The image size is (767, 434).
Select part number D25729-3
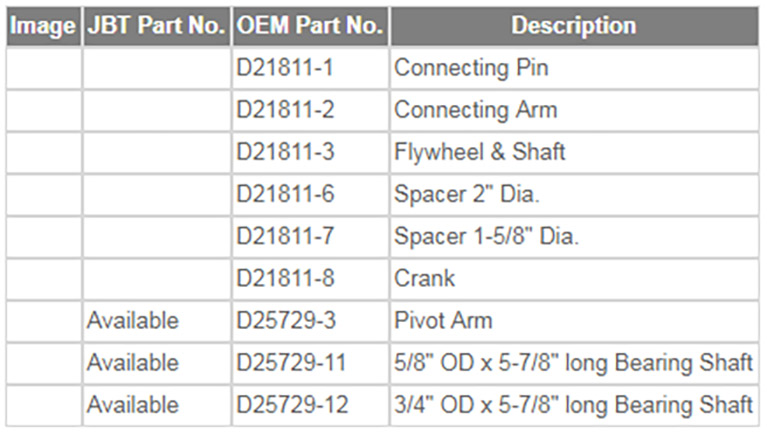click(285, 321)
